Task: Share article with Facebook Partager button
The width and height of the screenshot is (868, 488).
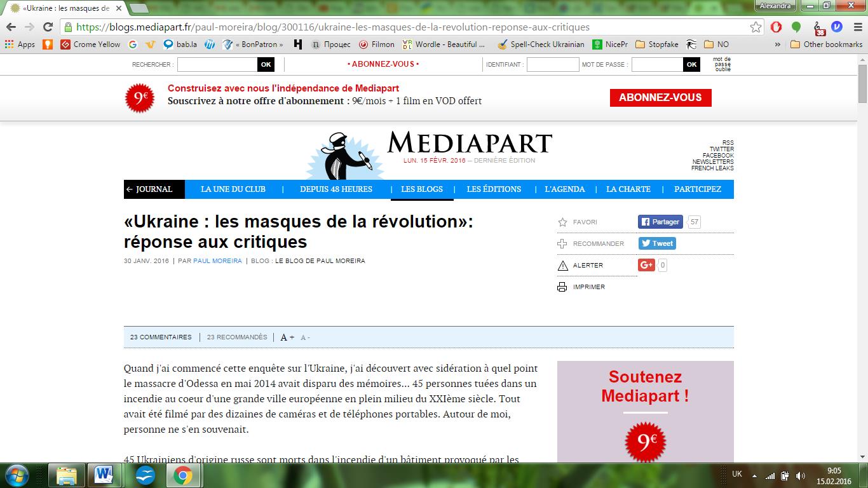Action: tap(660, 222)
